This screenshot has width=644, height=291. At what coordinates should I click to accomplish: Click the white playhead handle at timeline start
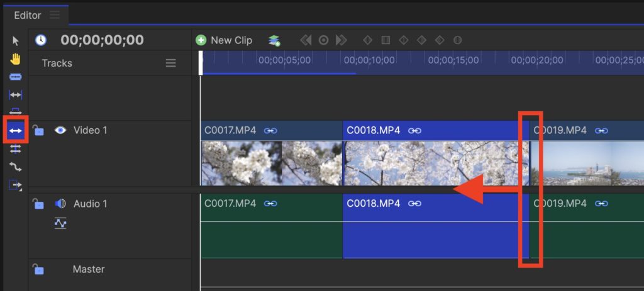(x=201, y=63)
